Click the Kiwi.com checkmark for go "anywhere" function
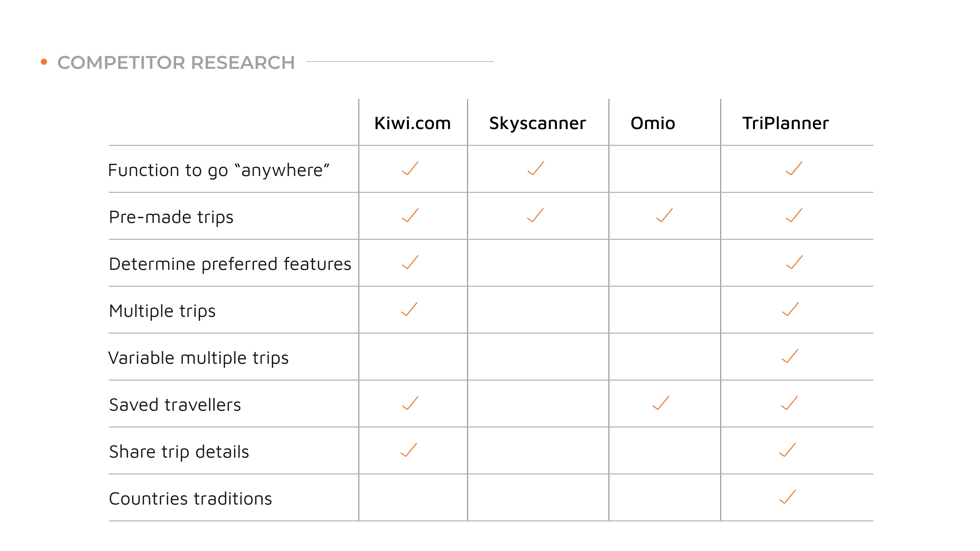The width and height of the screenshot is (980, 551). (x=410, y=168)
